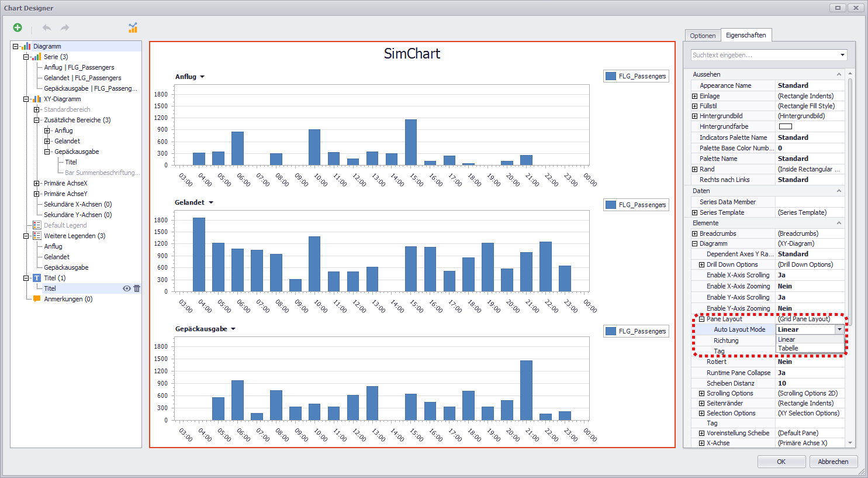Open the search text dropdown arrow

(x=842, y=55)
